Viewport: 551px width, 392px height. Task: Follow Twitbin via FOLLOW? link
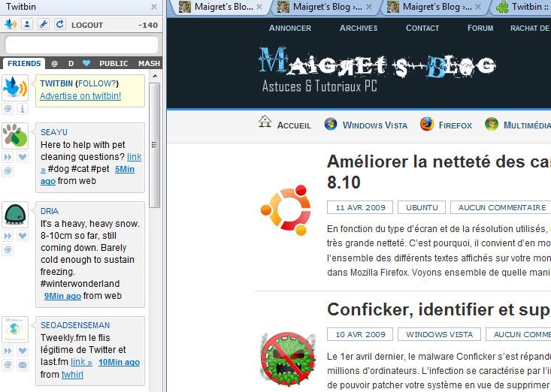coord(97,83)
